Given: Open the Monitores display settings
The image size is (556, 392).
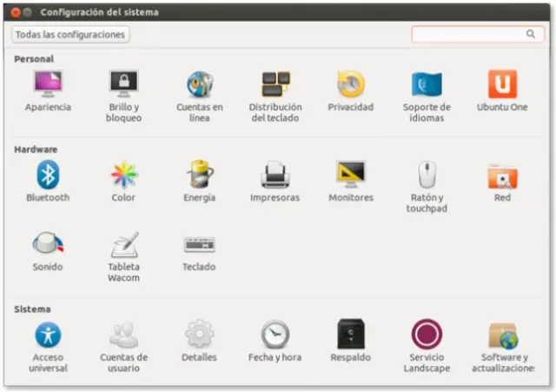Looking at the screenshot, I should point(350,175).
